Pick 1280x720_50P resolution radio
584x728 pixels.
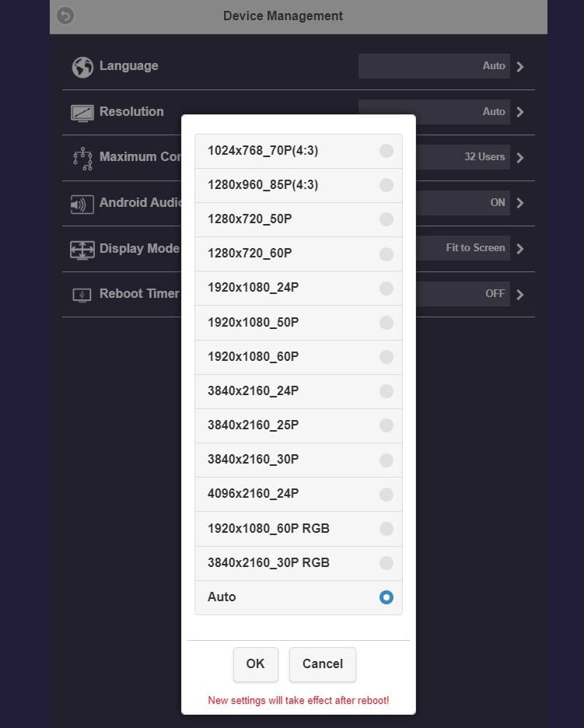pyautogui.click(x=386, y=219)
